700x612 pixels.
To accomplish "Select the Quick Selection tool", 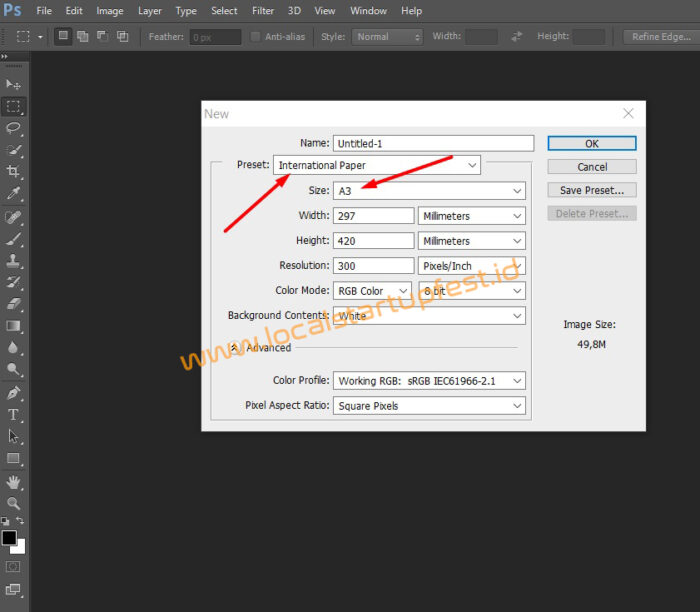I will pos(13,150).
